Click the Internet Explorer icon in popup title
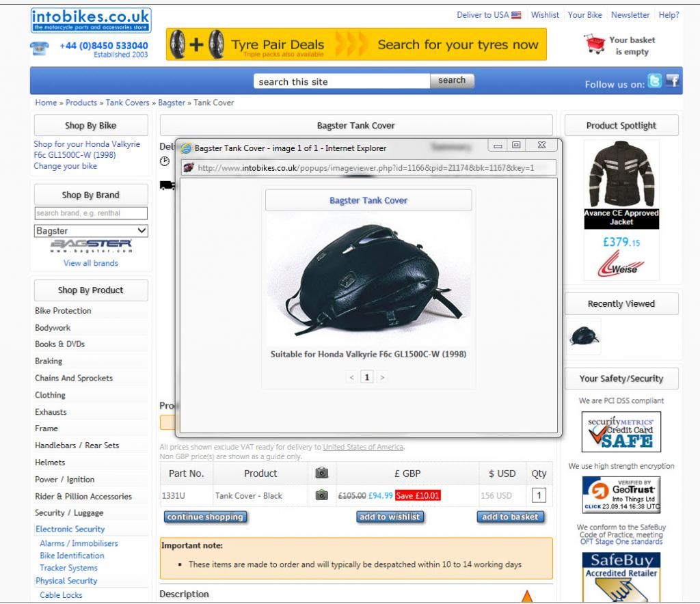The width and height of the screenshot is (700, 604). 186,148
